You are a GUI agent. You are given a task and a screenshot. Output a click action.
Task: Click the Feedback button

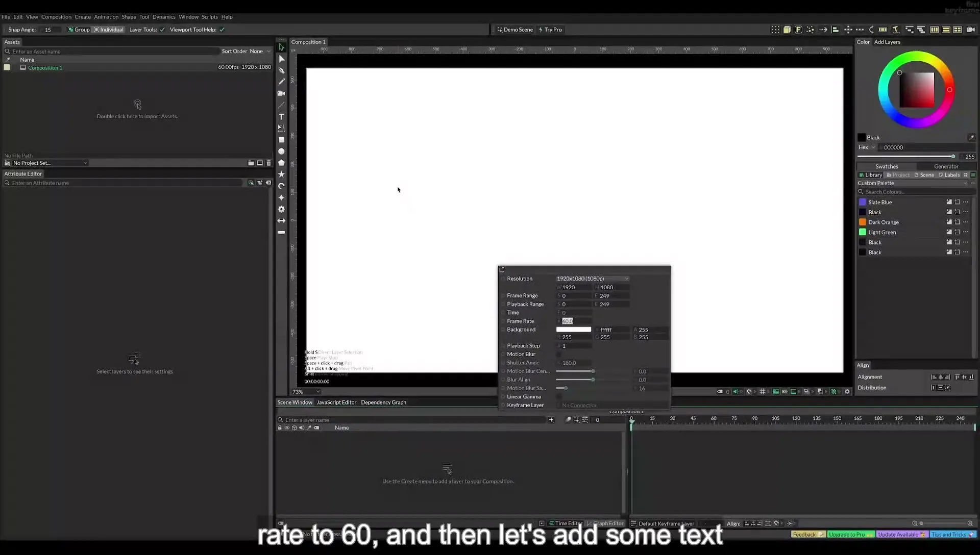pos(808,535)
